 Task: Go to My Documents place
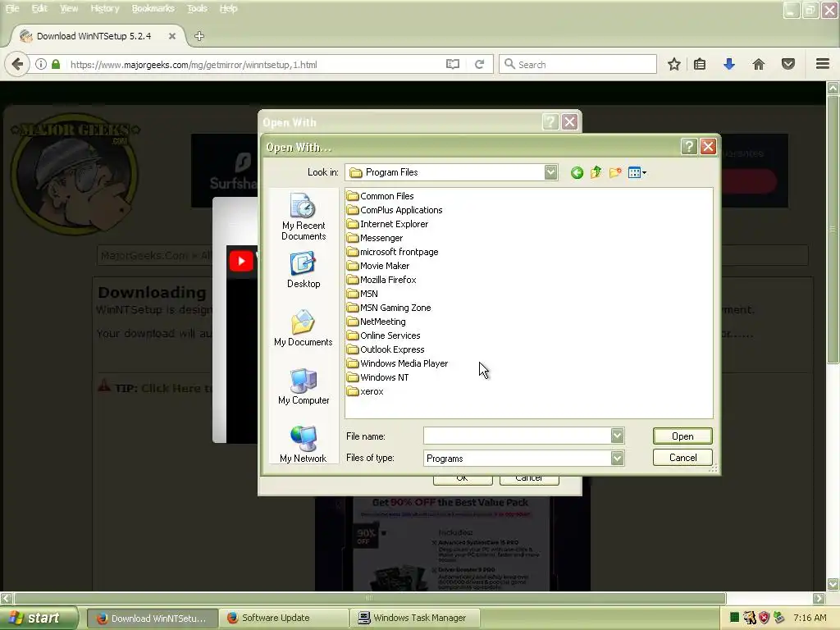point(304,328)
